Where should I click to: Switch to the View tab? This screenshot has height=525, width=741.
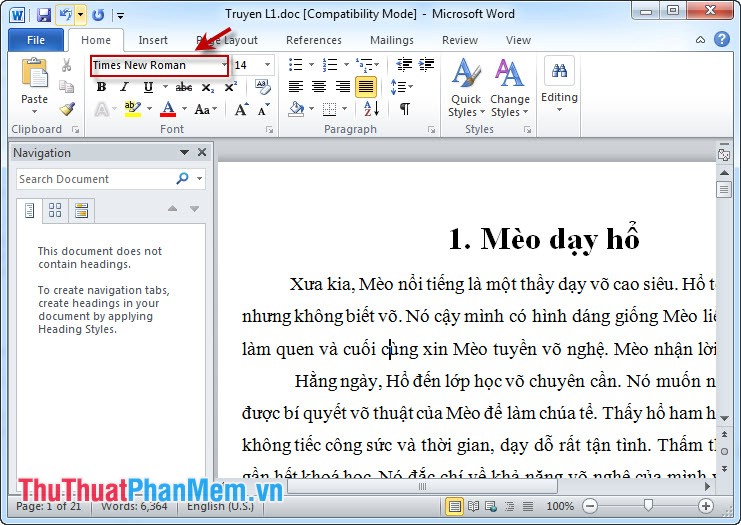click(518, 40)
